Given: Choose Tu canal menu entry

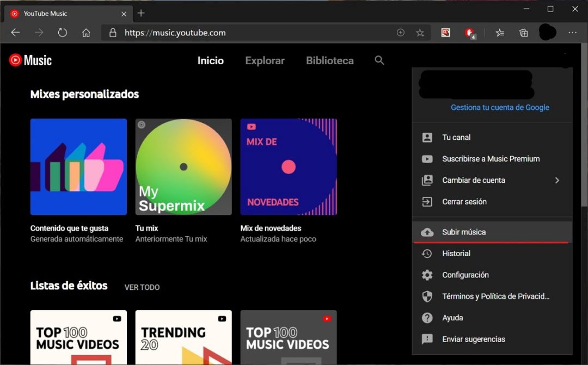Looking at the screenshot, I should [492, 138].
